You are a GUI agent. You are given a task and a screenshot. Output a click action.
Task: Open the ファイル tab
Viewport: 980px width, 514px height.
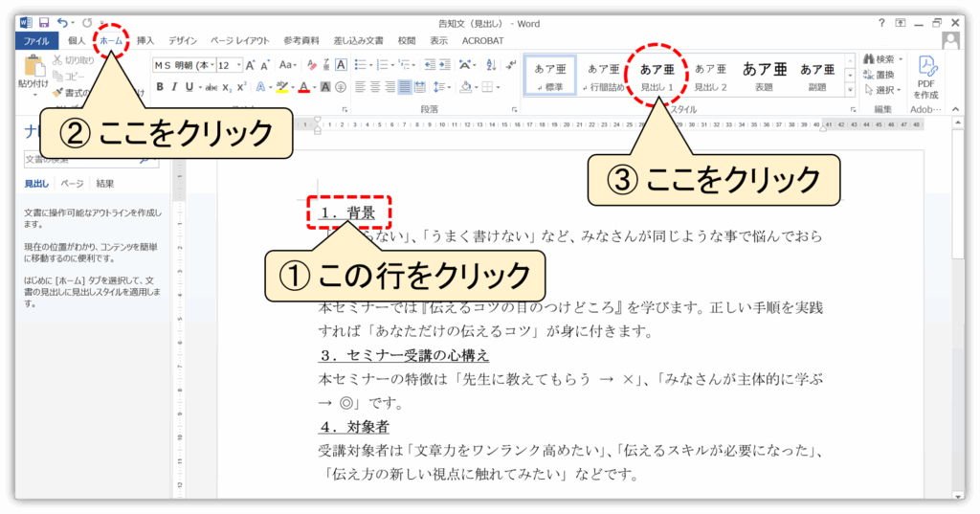(36, 40)
